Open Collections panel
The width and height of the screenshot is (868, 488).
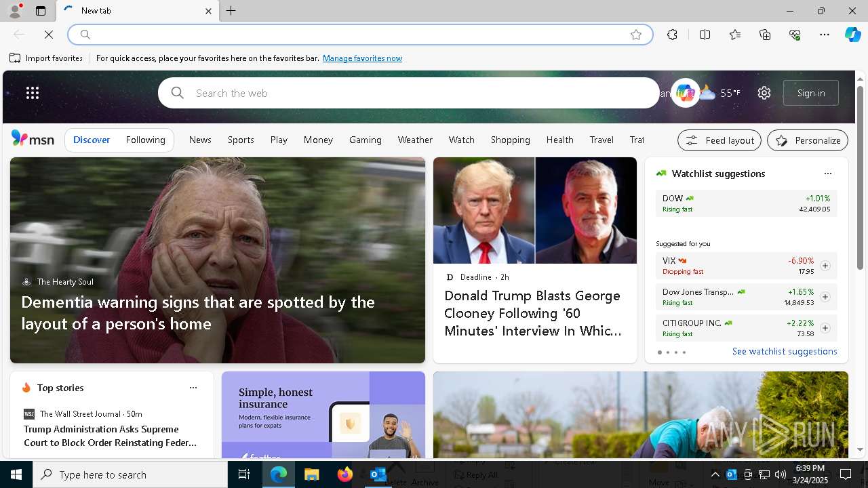[x=765, y=35]
